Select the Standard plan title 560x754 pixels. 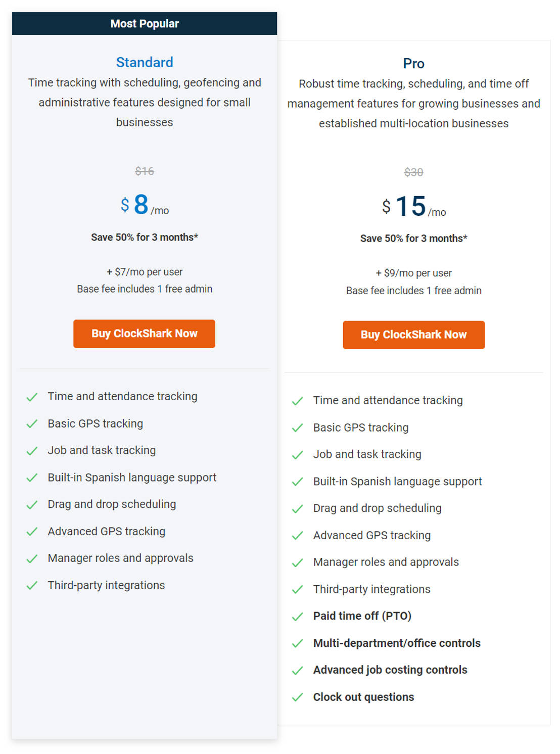click(145, 62)
